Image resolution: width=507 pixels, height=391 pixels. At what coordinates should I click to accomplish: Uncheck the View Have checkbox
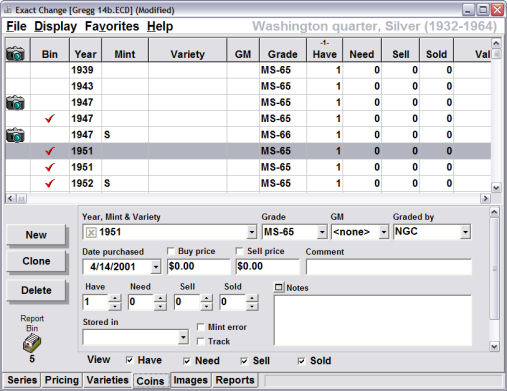[x=129, y=360]
